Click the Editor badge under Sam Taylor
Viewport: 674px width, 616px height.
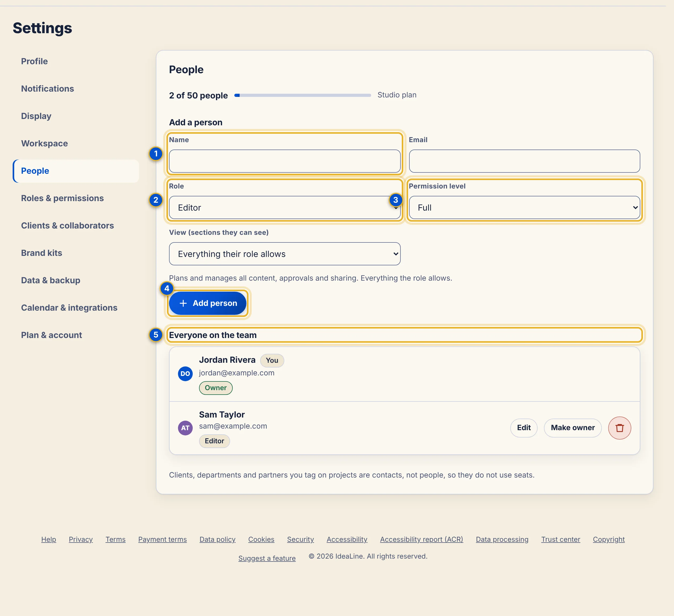tap(214, 441)
